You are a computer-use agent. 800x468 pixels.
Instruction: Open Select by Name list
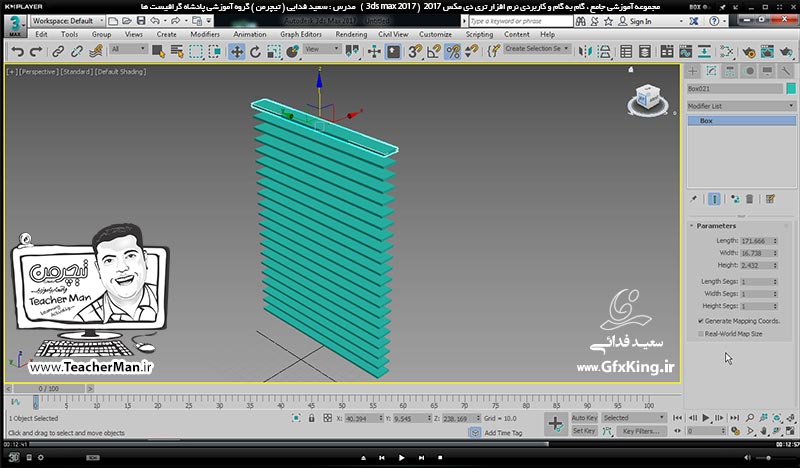177,52
